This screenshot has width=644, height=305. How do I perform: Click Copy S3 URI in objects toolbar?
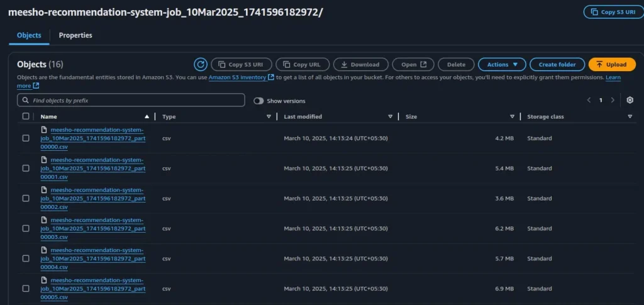[242, 64]
